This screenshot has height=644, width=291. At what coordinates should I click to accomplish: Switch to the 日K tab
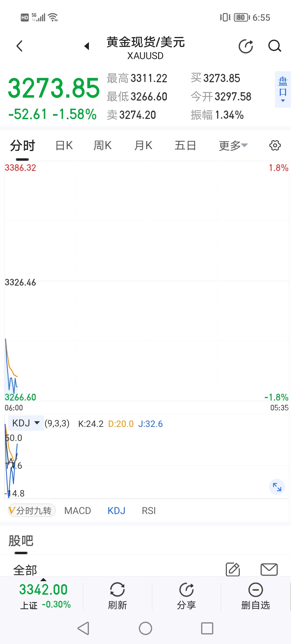[x=64, y=146]
